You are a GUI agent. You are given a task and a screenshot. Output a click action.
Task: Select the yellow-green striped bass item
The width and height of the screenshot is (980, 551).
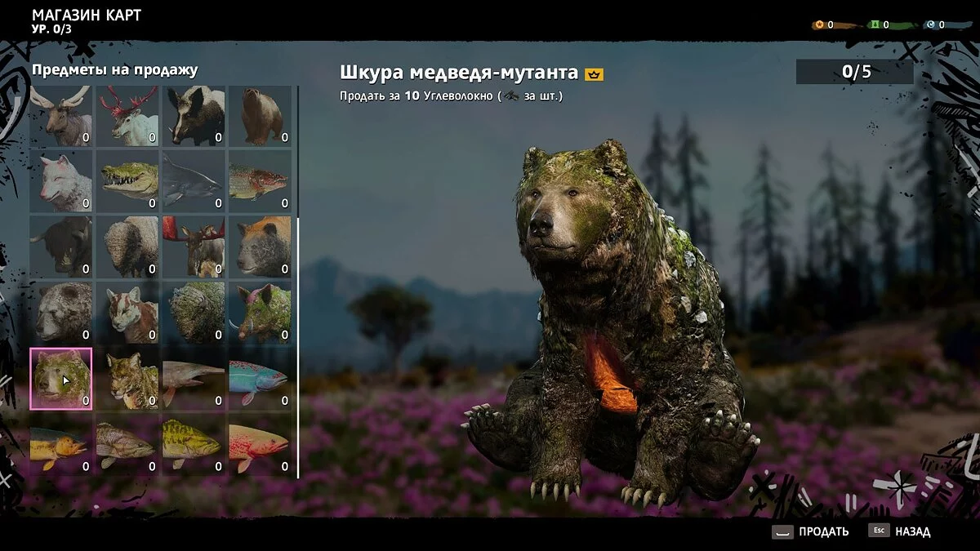194,444
